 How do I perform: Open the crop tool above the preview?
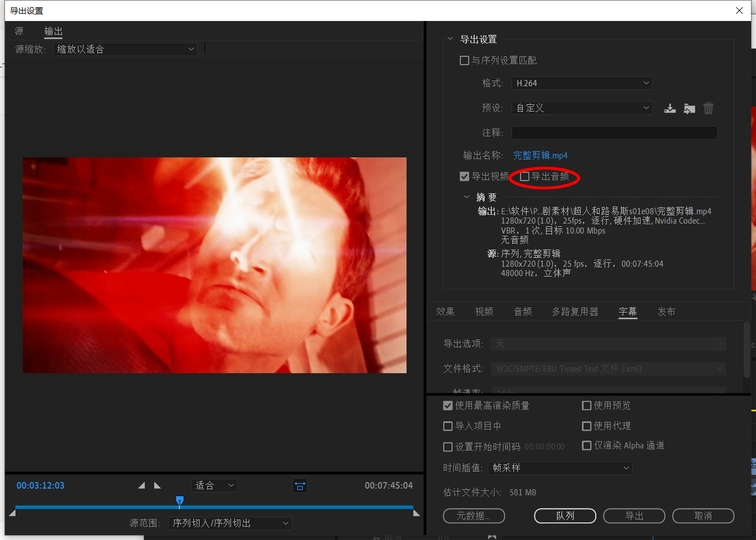coord(300,485)
